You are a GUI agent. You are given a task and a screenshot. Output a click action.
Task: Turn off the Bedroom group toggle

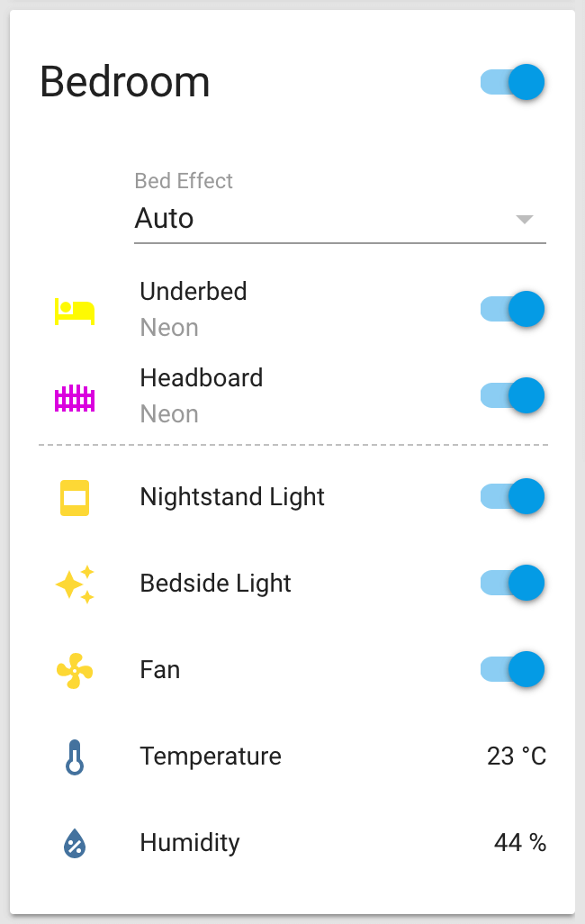point(512,82)
